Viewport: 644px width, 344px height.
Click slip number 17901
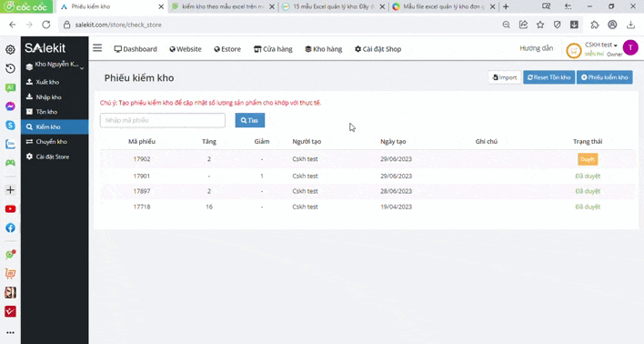click(142, 176)
